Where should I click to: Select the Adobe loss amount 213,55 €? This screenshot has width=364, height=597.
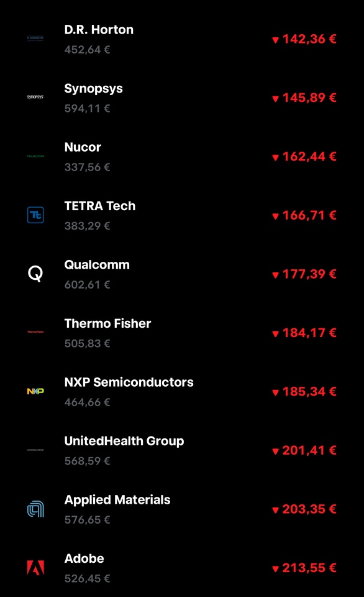(x=304, y=568)
